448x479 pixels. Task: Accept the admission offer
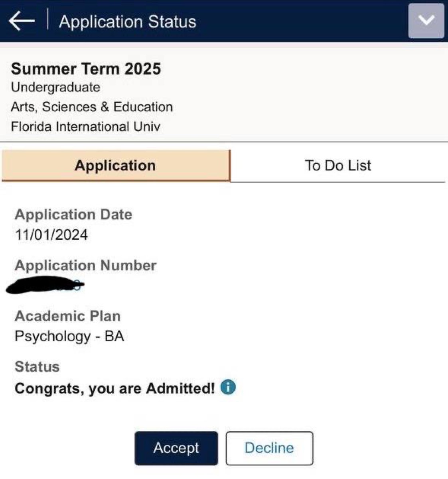176,448
